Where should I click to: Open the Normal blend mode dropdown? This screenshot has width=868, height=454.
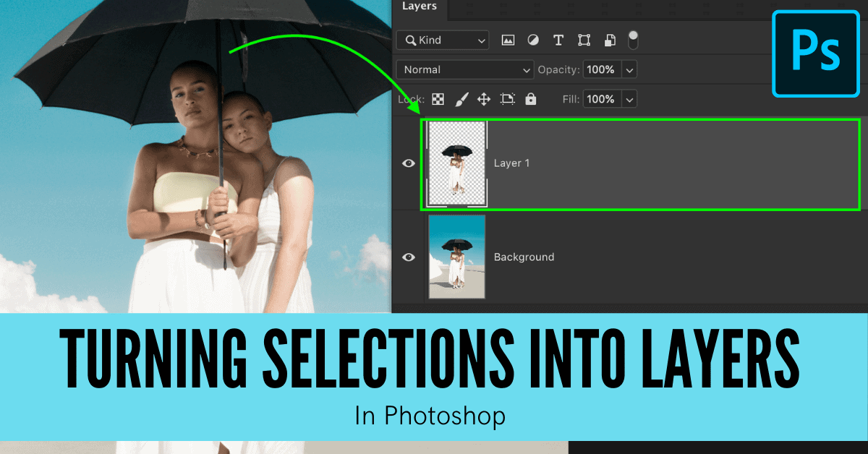(464, 69)
